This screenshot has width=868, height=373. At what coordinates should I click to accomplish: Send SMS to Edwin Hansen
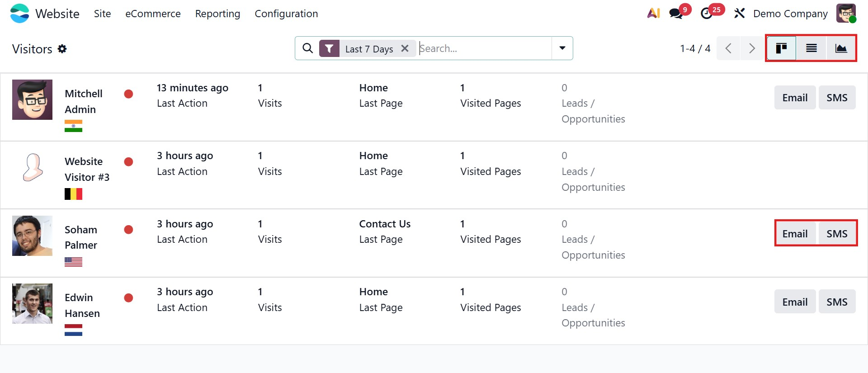pyautogui.click(x=837, y=302)
